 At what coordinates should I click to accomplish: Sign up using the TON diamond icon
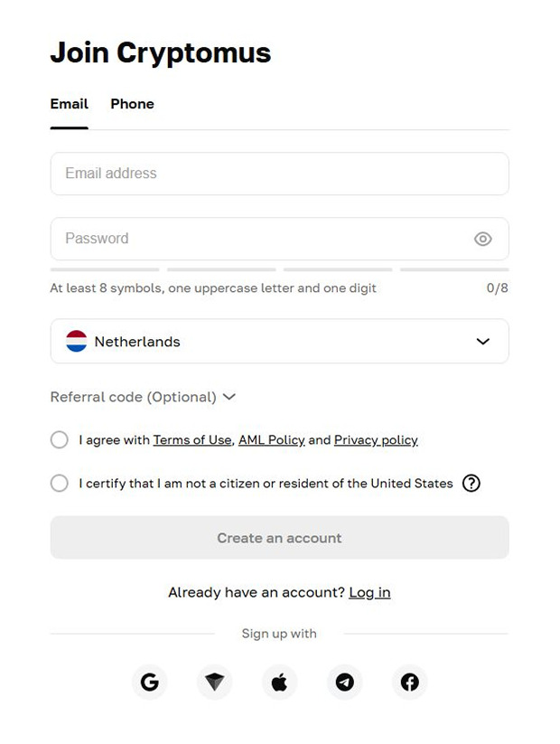tap(214, 682)
